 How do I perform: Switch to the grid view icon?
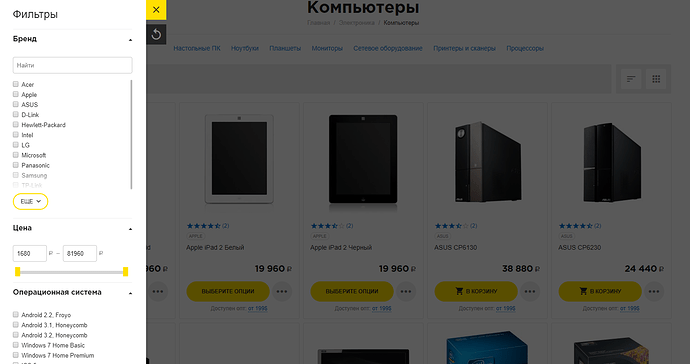coord(656,79)
